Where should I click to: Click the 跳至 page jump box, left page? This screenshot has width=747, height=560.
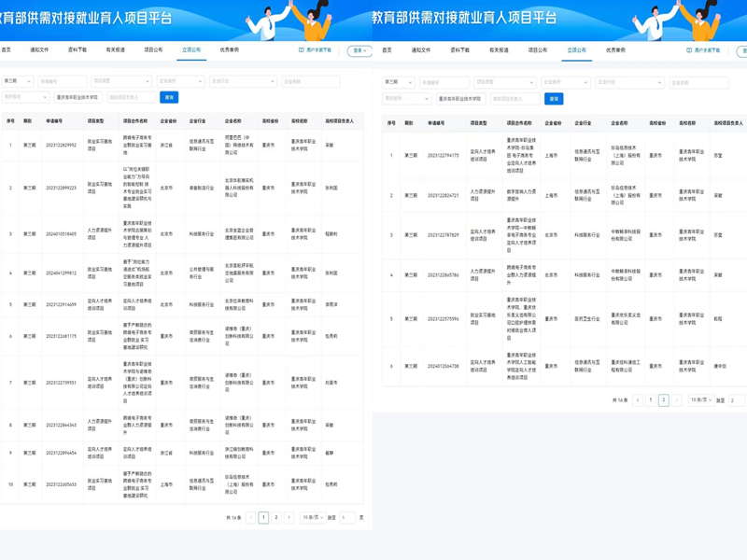point(346,518)
